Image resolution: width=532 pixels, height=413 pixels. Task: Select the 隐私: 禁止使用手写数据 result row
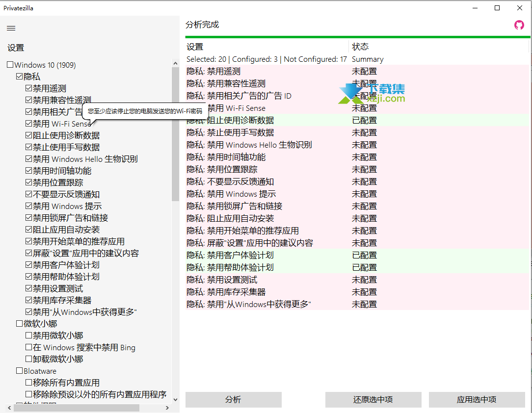click(x=357, y=132)
